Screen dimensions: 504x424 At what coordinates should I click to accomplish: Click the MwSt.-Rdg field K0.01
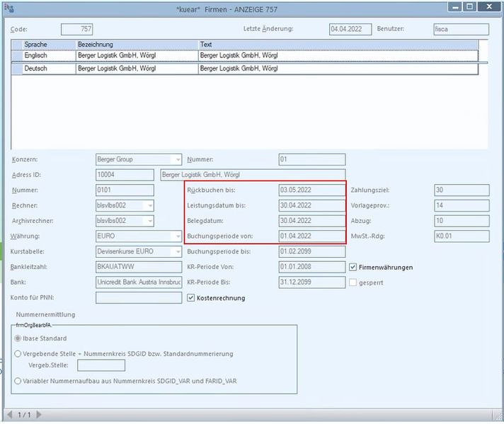click(x=462, y=236)
